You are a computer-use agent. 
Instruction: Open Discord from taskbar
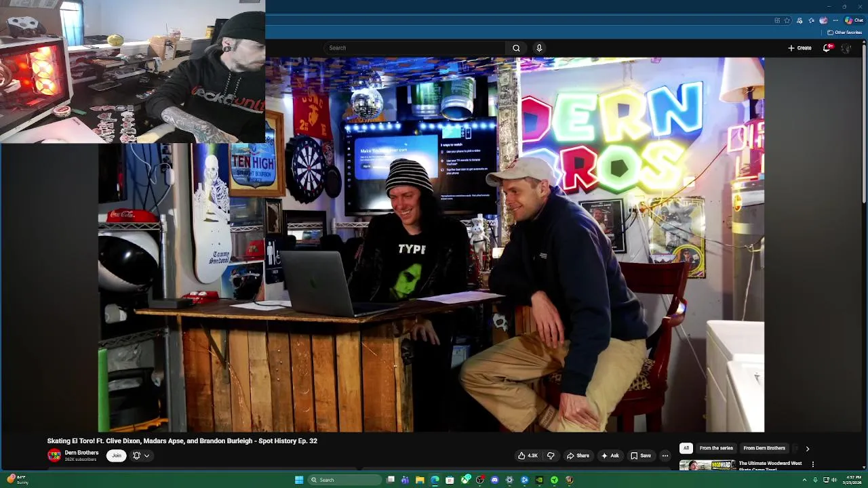point(494,480)
